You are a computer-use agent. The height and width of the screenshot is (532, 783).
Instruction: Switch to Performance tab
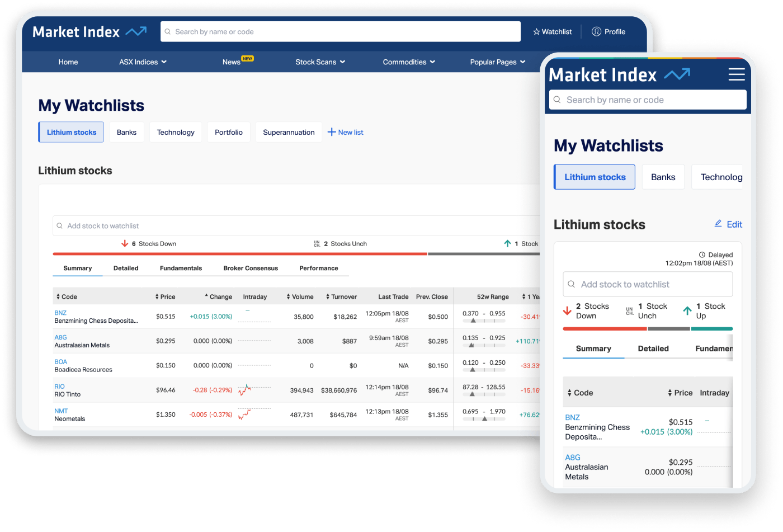[319, 268]
